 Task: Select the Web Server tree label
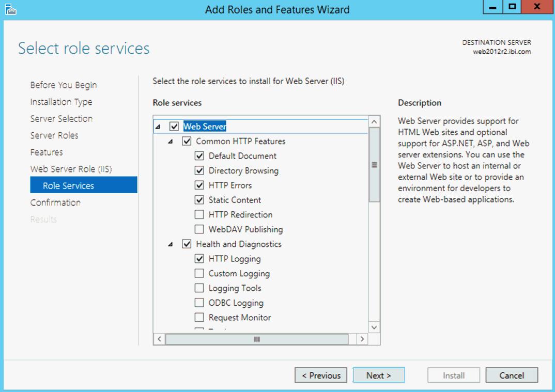coord(205,127)
